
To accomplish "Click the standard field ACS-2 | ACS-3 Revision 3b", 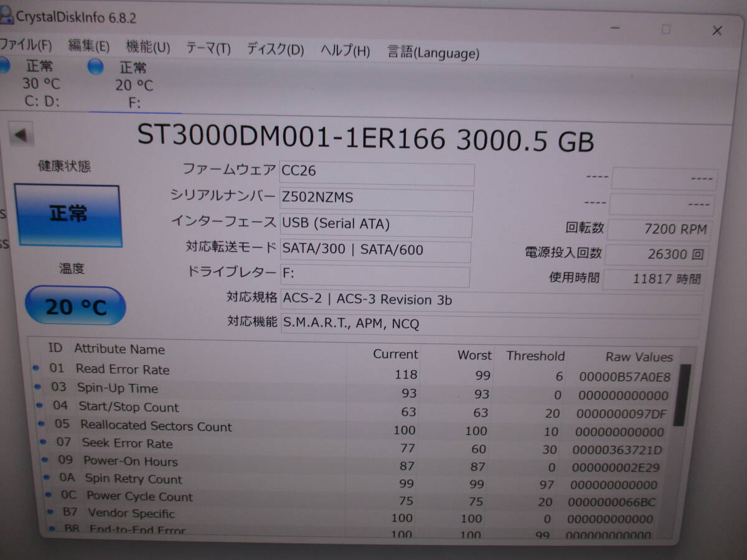I will point(492,301).
